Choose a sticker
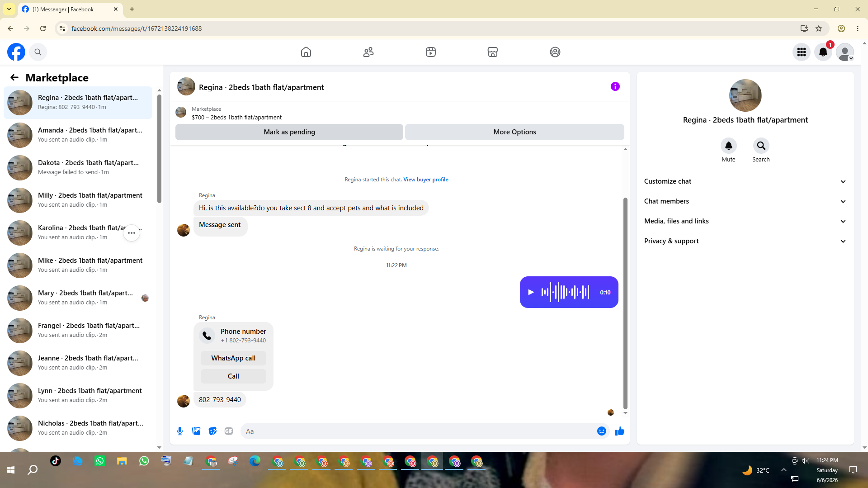This screenshot has width=868, height=488. pos(212,431)
